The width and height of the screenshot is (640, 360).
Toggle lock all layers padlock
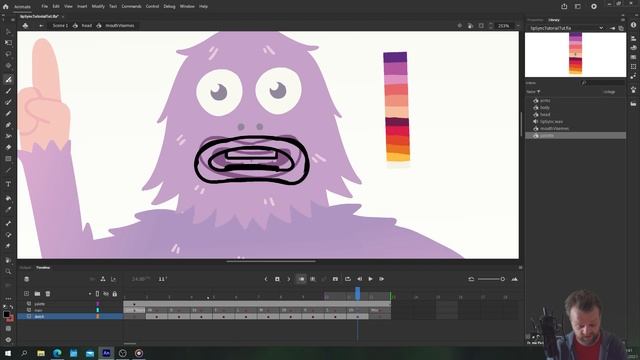(115, 294)
